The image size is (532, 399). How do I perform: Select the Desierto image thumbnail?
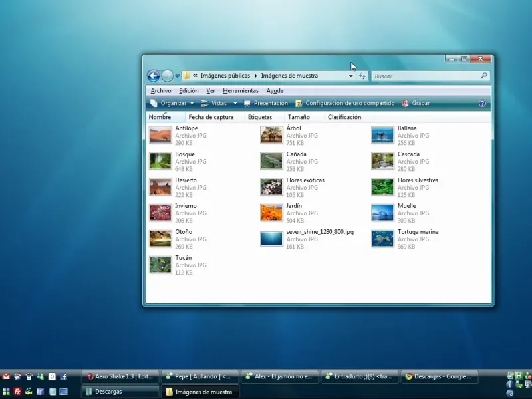160,187
